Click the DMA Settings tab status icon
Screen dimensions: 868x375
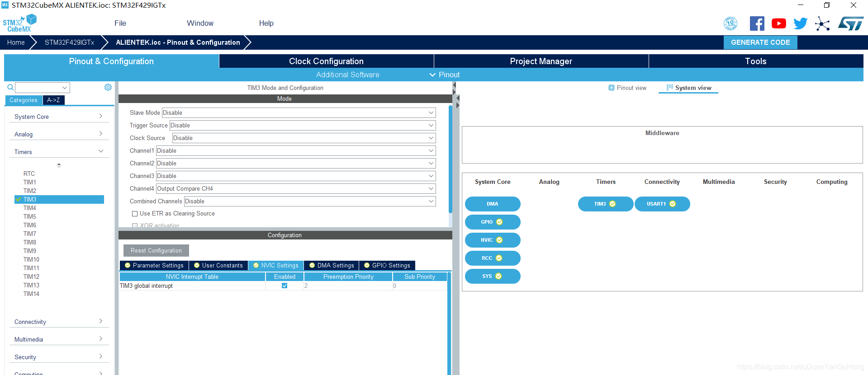(x=312, y=265)
